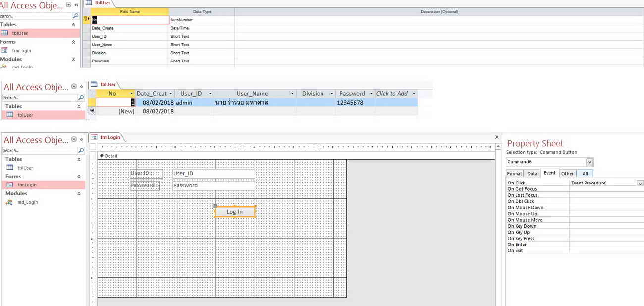644x306 pixels.
Task: Close the frmLogin form design window
Action: [497, 137]
